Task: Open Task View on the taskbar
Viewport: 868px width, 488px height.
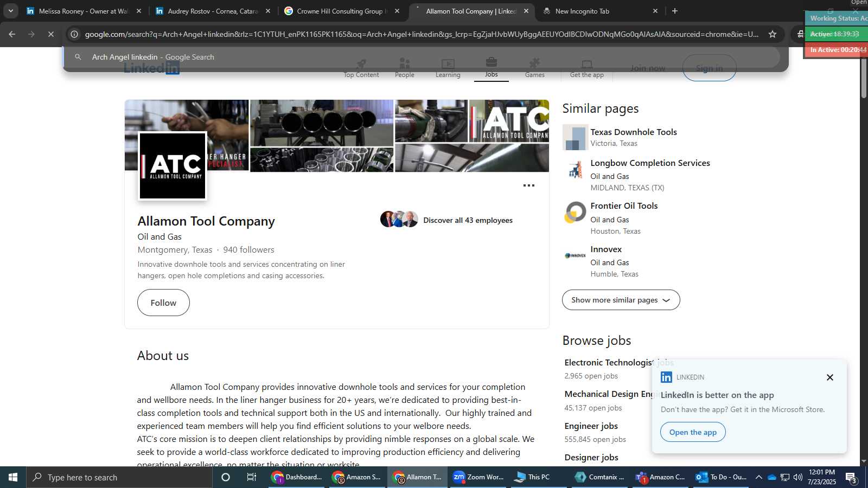Action: point(252,477)
